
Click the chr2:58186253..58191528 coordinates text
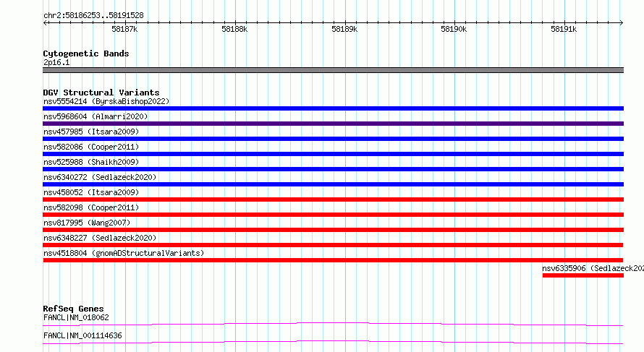(93, 15)
